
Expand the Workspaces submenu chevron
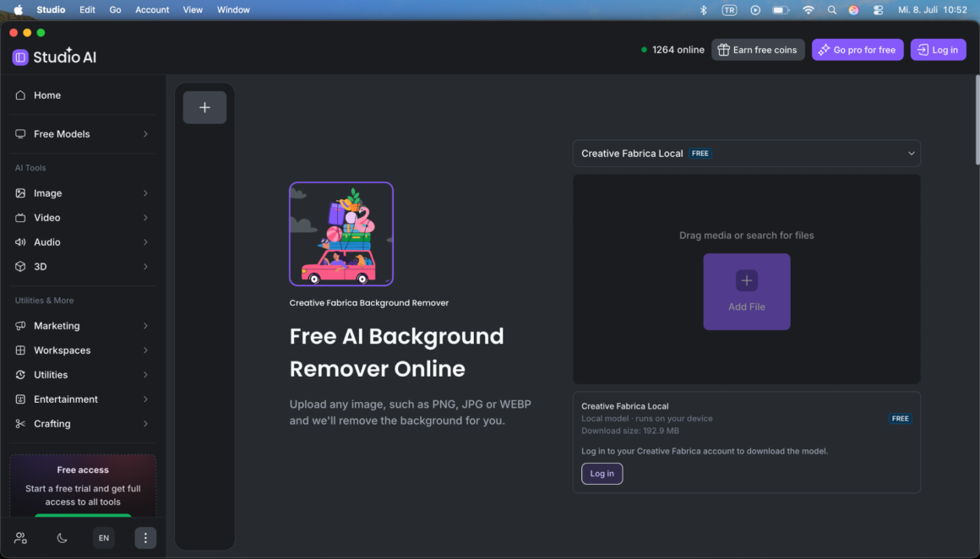[x=145, y=350]
